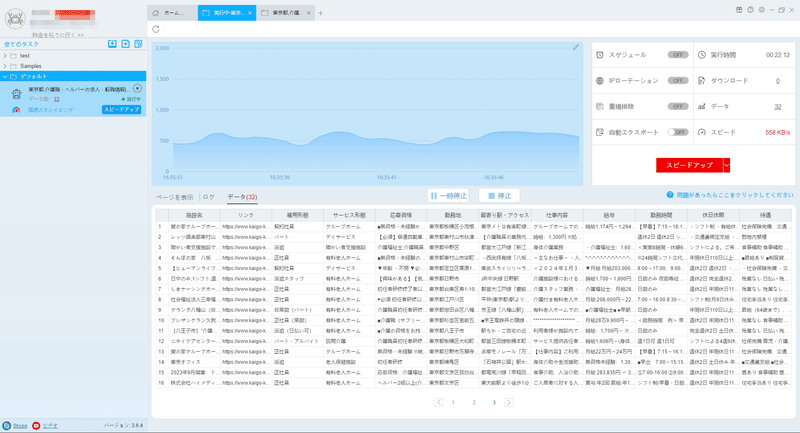
Task: Switch to the ホーム tab
Action: pyautogui.click(x=172, y=13)
